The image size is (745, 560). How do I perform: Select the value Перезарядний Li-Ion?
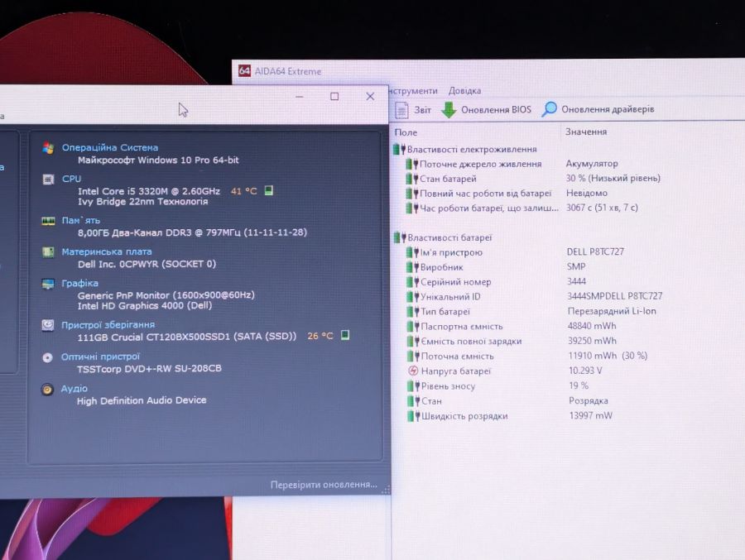pyautogui.click(x=612, y=311)
